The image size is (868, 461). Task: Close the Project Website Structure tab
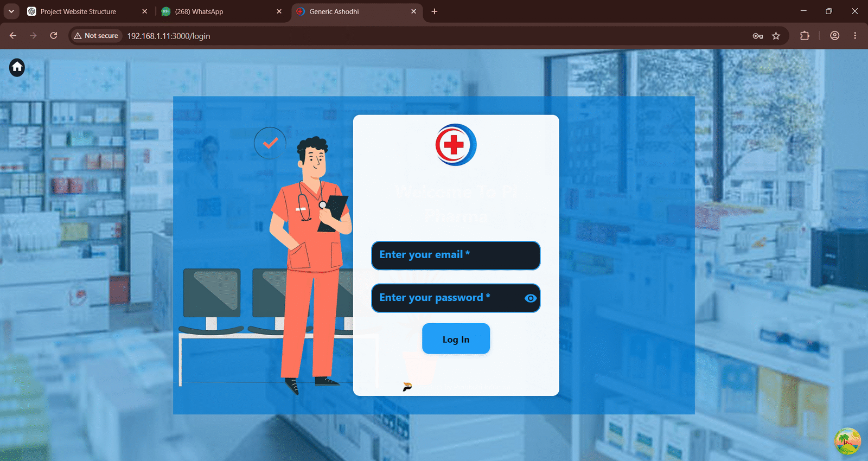(144, 11)
